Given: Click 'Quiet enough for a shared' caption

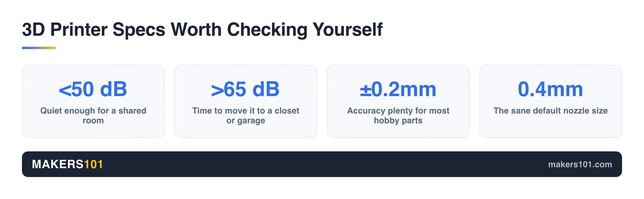Looking at the screenshot, I should [x=93, y=110].
